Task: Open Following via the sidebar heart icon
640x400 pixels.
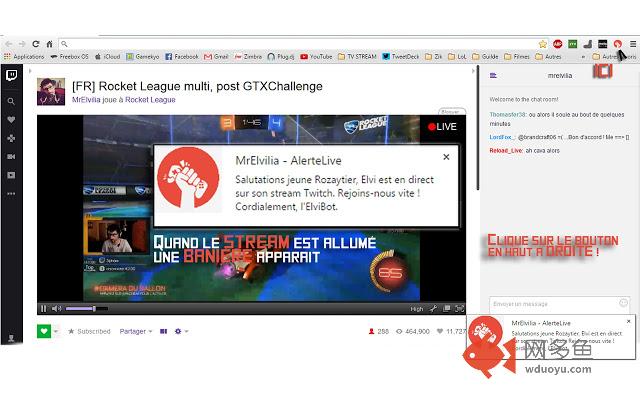Action: pyautogui.click(x=11, y=120)
